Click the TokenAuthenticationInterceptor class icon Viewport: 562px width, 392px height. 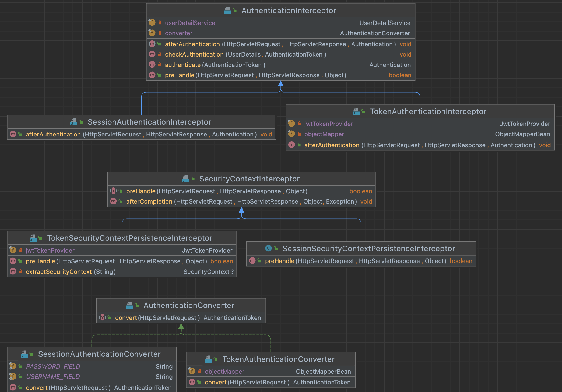click(356, 111)
